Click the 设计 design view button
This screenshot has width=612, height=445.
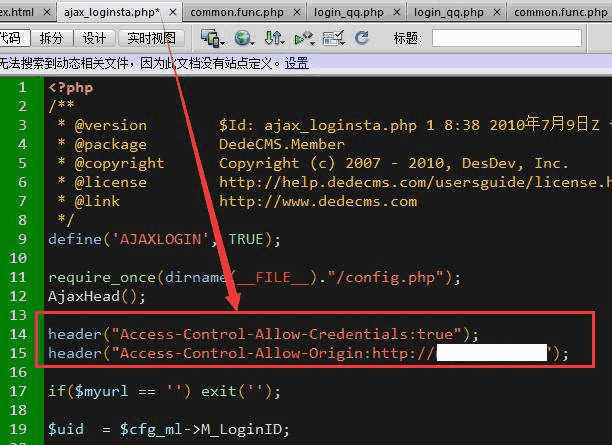94,38
